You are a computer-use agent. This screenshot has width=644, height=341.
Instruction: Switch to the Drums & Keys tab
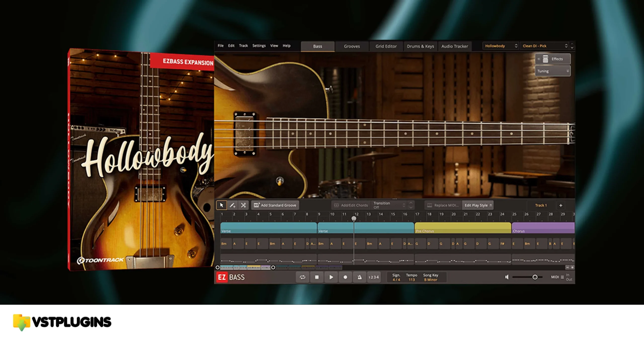[x=420, y=46]
